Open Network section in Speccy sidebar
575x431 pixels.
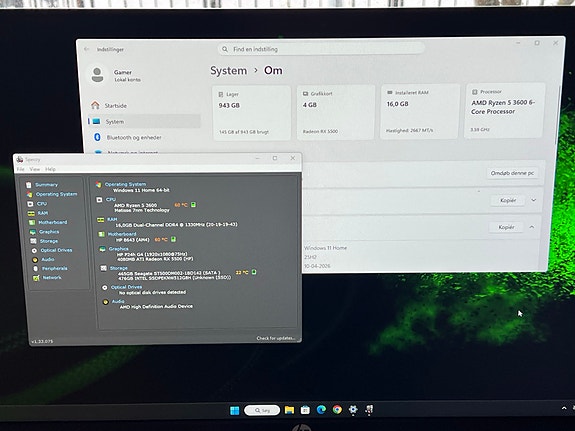click(x=52, y=278)
